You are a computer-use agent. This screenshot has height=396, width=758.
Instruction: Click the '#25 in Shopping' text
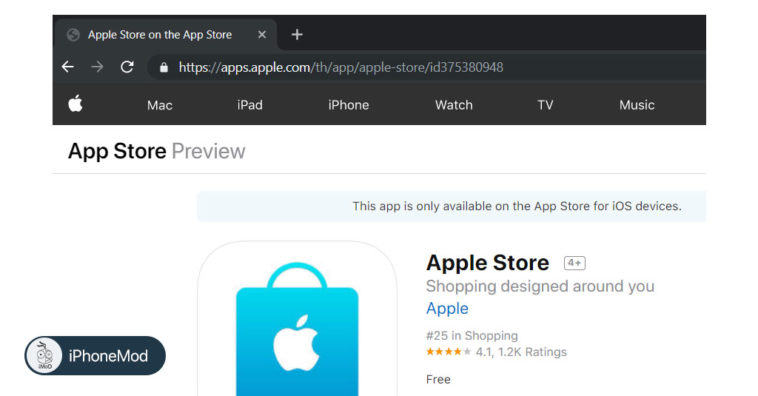pyautogui.click(x=472, y=336)
